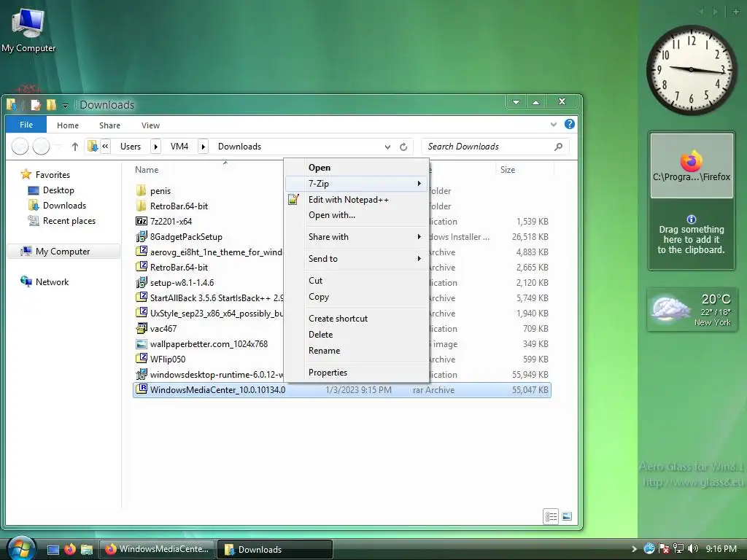This screenshot has width=747, height=560.
Task: Expand the 7-Zip submenu
Action: point(357,183)
